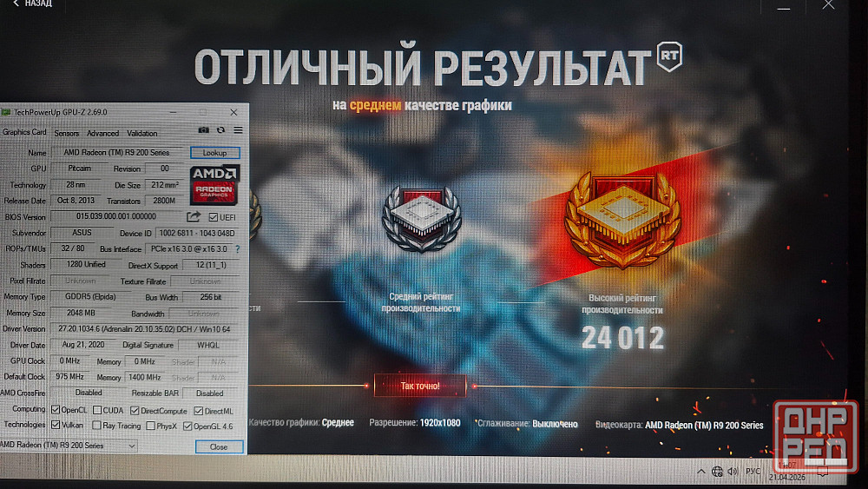Image resolution: width=868 pixels, height=489 pixels.
Task: Open the GPU-Z hamburger menu
Action: point(238,130)
